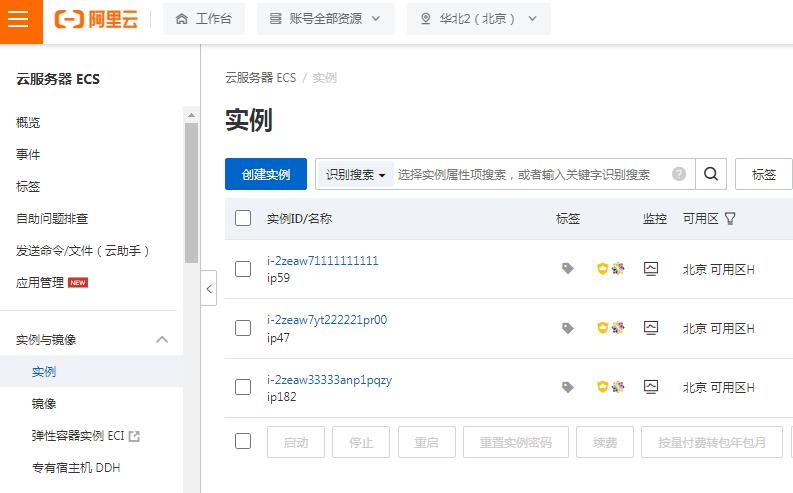The height and width of the screenshot is (493, 793).
Task: Click tag icon for instance ip59
Action: tap(568, 269)
